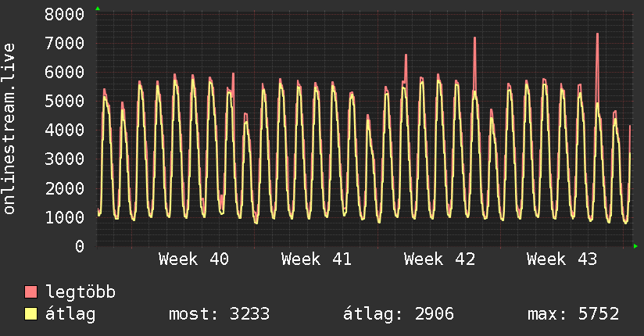
Task: Click the green arrow ending the x-axis
Action: (635, 246)
